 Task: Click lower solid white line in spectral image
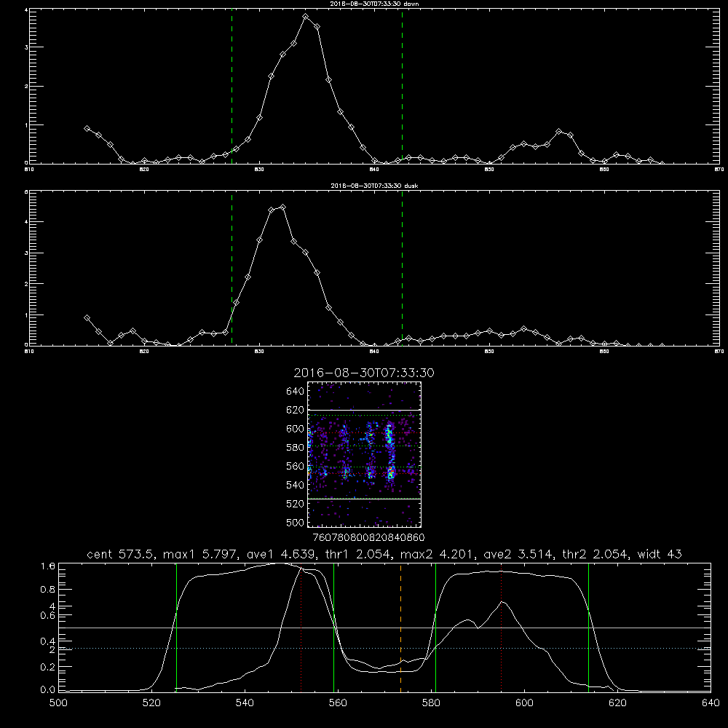click(x=364, y=499)
